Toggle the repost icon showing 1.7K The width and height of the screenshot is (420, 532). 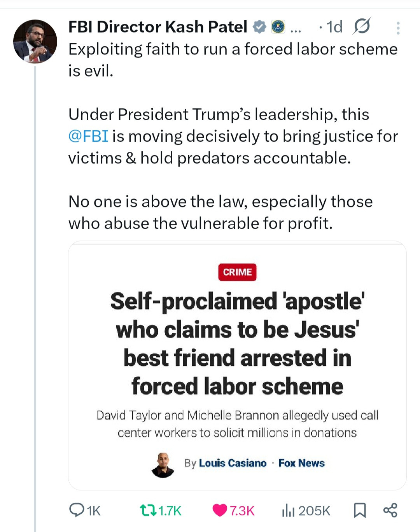click(148, 510)
